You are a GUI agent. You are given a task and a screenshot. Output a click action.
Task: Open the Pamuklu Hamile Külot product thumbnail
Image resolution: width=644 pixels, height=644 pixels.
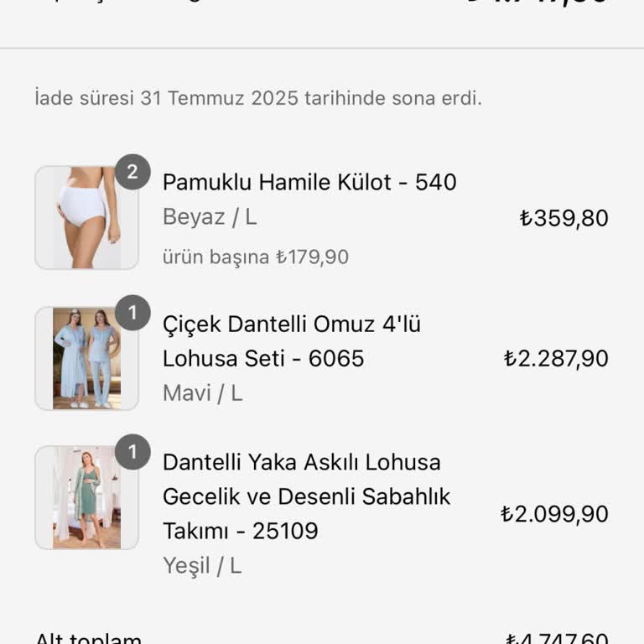pos(86,217)
